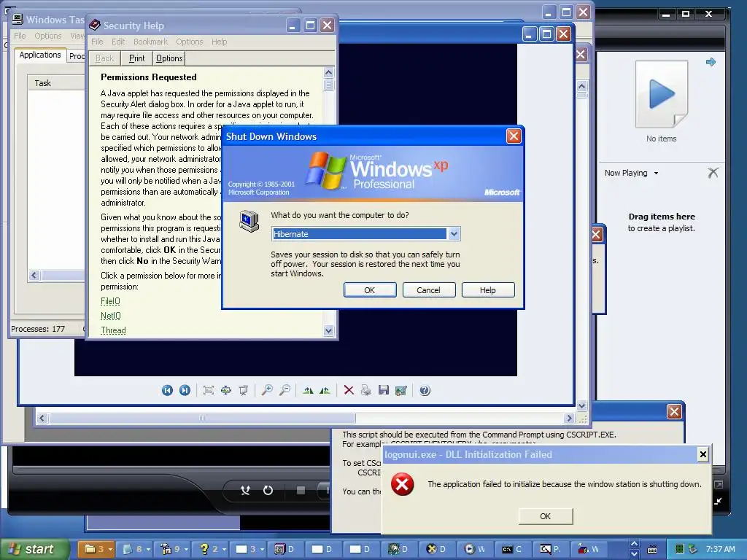Open Edit menu in Security Help
747x560 pixels.
[118, 42]
